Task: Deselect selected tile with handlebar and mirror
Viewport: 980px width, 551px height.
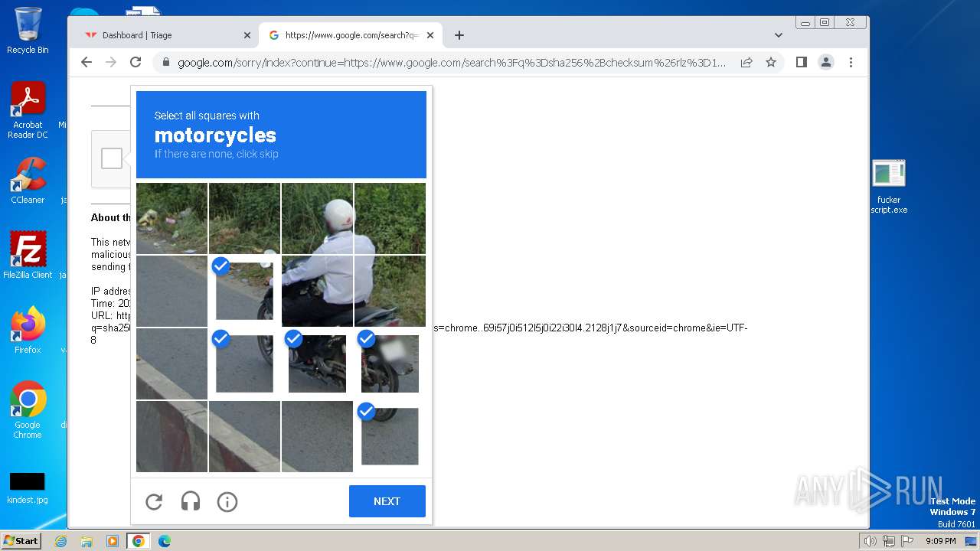Action: pyautogui.click(x=244, y=291)
